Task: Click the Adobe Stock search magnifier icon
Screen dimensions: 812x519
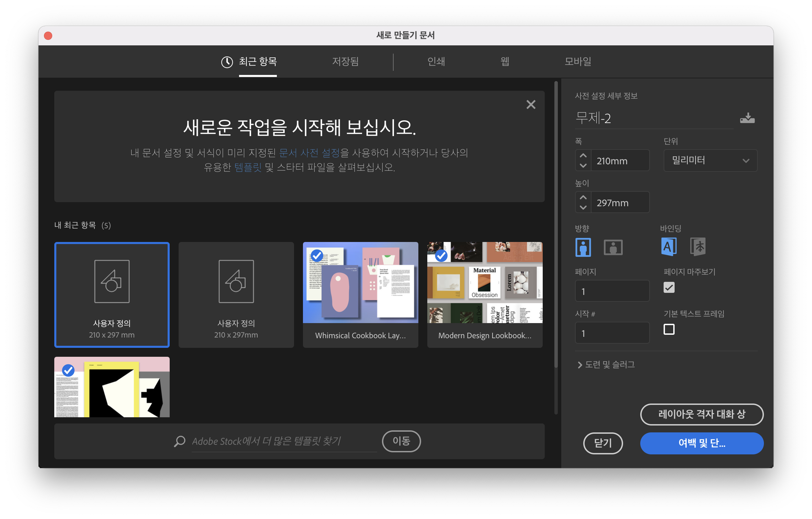Action: (x=180, y=441)
